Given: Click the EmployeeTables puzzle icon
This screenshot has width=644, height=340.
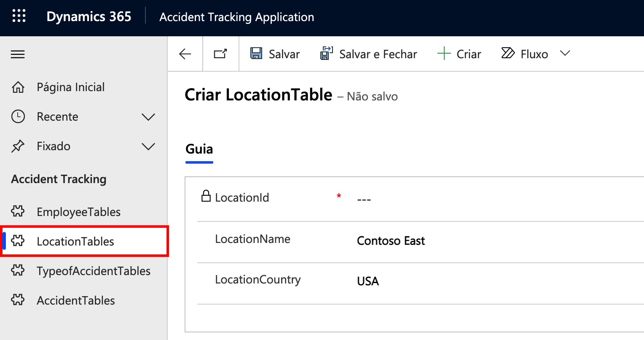Looking at the screenshot, I should [18, 211].
